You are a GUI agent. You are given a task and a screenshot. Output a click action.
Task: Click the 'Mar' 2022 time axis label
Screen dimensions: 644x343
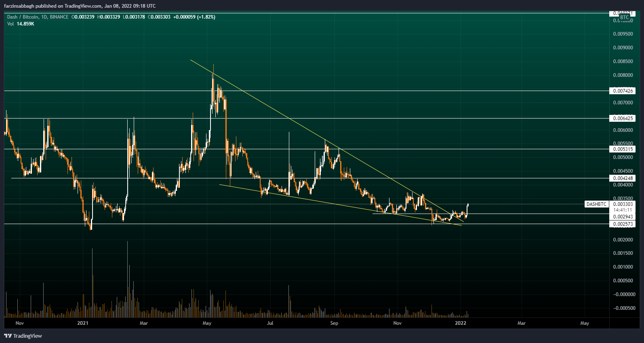pos(522,323)
